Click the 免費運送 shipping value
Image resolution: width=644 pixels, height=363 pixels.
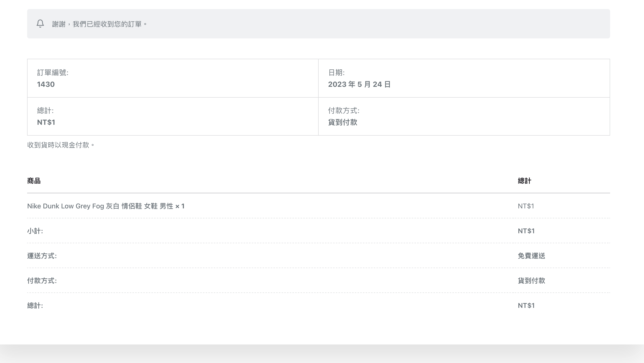pyautogui.click(x=531, y=256)
